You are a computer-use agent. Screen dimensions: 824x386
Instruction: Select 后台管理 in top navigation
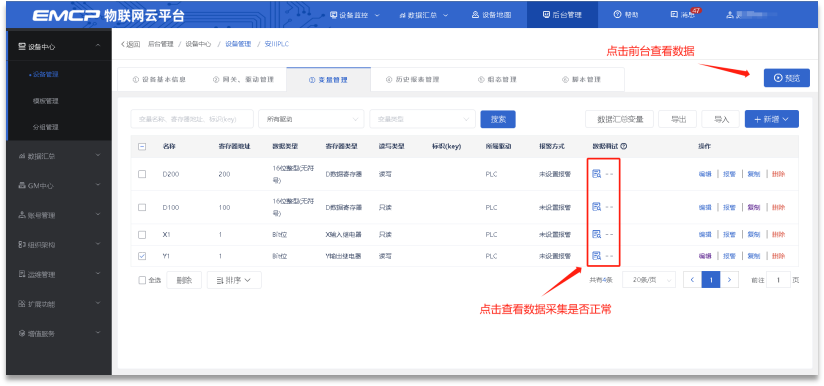coord(562,15)
